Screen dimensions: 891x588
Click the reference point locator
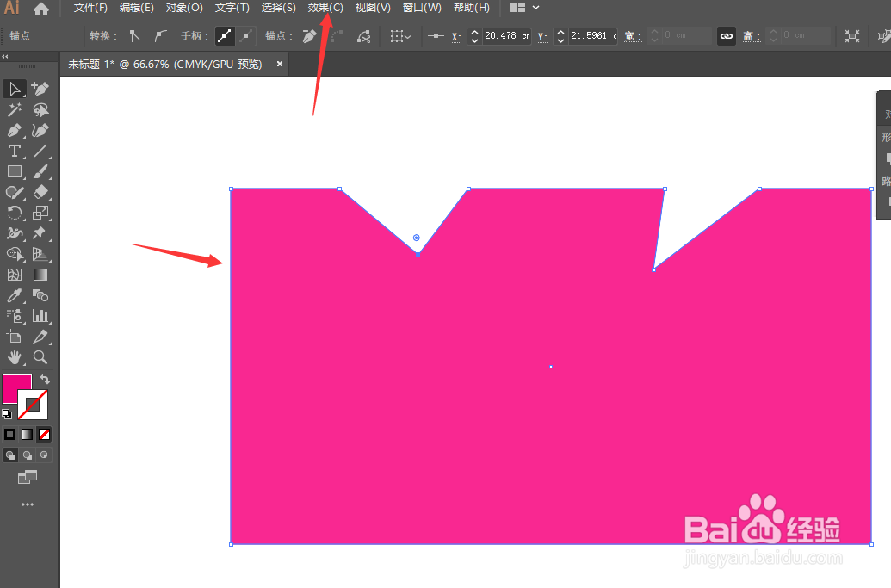436,36
